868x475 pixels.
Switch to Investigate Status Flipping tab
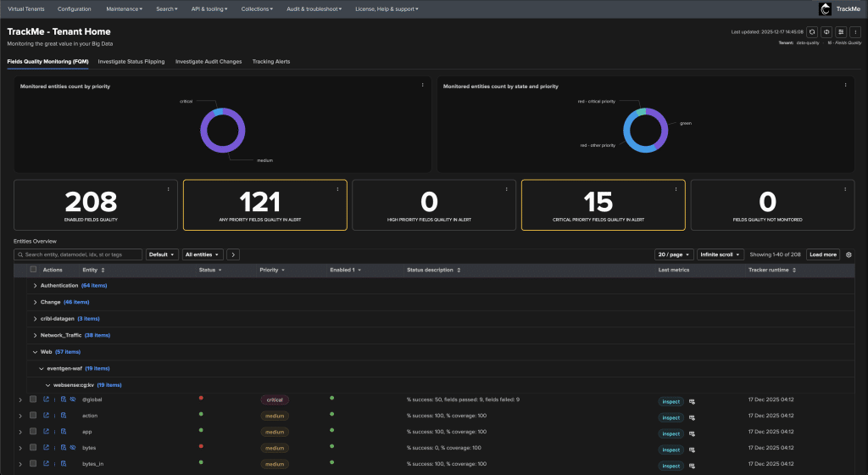[x=131, y=62]
